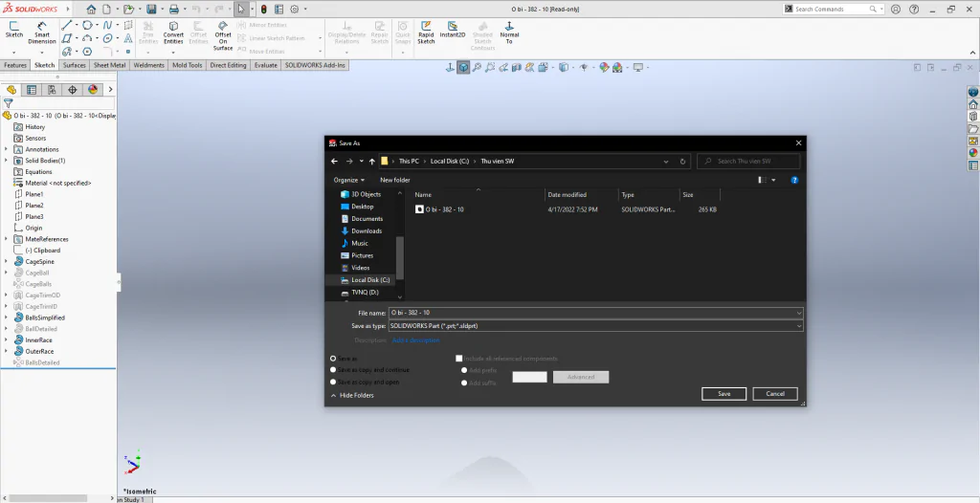Select the 'Add prefix' radio button
Screen dimensions: 980x503
pos(464,370)
